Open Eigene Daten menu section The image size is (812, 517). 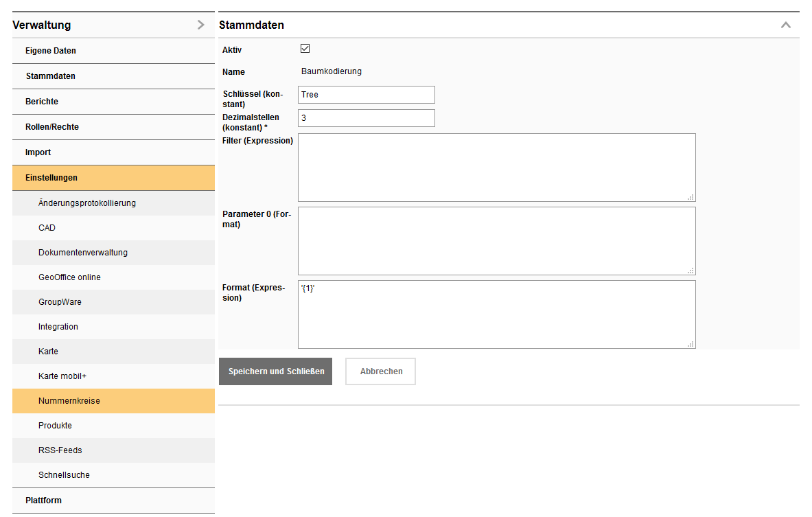click(x=51, y=51)
